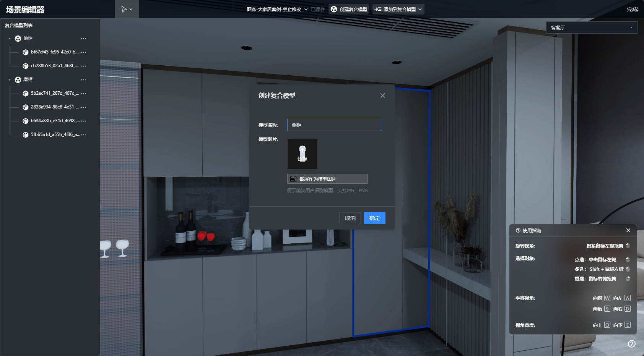
Task: Click the 模型名称 input field
Action: [334, 125]
